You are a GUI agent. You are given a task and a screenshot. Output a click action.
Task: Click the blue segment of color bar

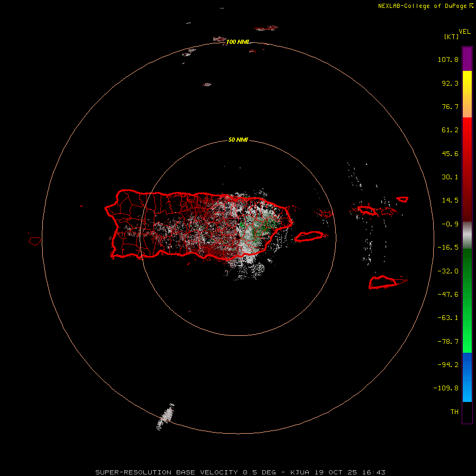click(467, 377)
